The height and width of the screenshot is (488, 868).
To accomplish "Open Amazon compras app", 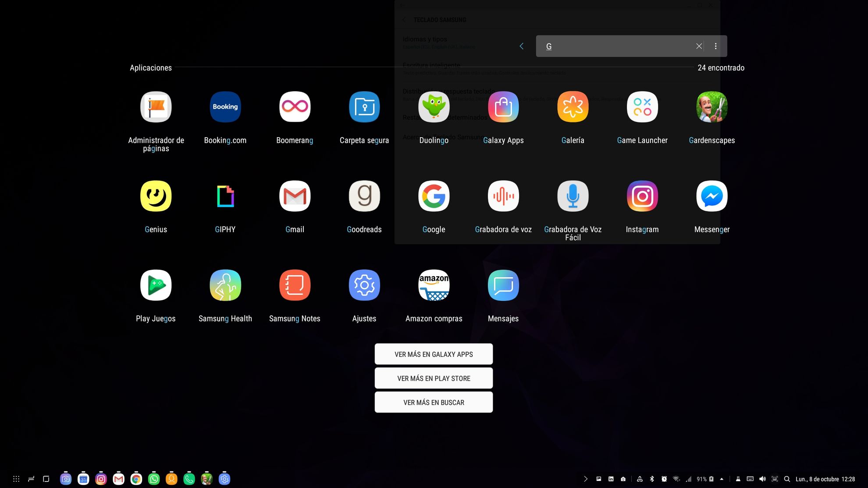I will (x=434, y=285).
